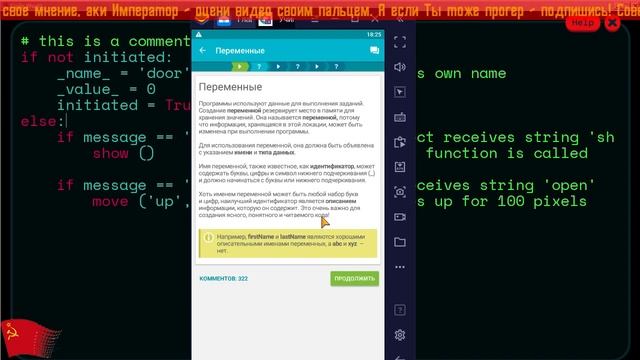This screenshot has width=640, height=360.
Task: Open the КОММЕНТОВ: 322 link
Action: [x=223, y=278]
